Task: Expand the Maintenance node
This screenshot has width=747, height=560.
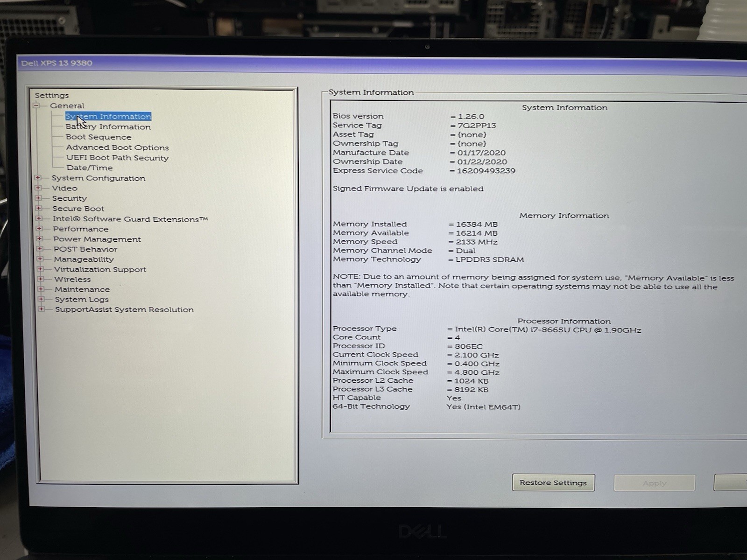Action: tap(41, 289)
